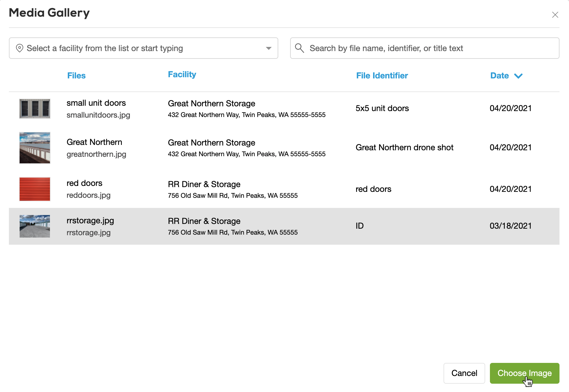Focus the facility selection combo box
Image resolution: width=569 pixels, height=392 pixels.
pos(143,48)
